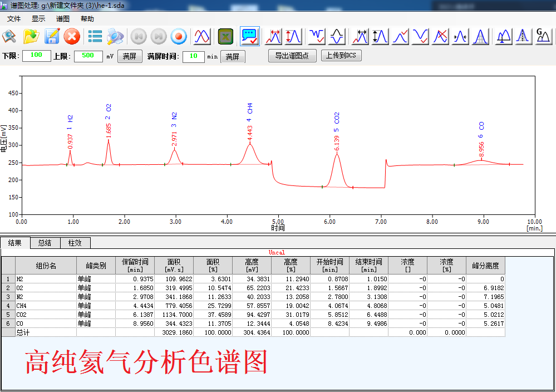The width and height of the screenshot is (556, 392).
Task: Click the peak-with-red-checkmark add icon
Action: tap(400, 36)
